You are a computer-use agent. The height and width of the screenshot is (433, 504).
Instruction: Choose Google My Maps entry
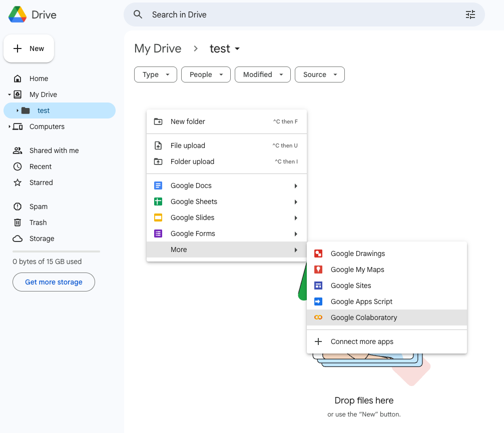[x=387, y=269]
